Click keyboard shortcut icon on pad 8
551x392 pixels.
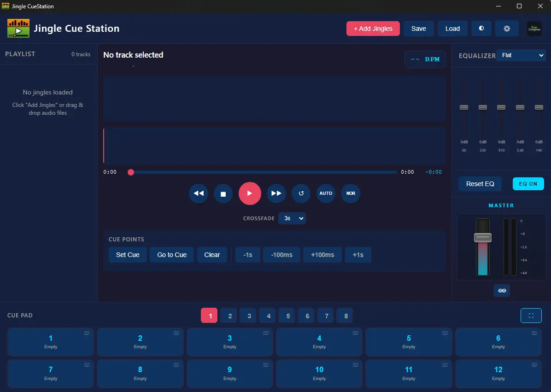tap(176, 365)
